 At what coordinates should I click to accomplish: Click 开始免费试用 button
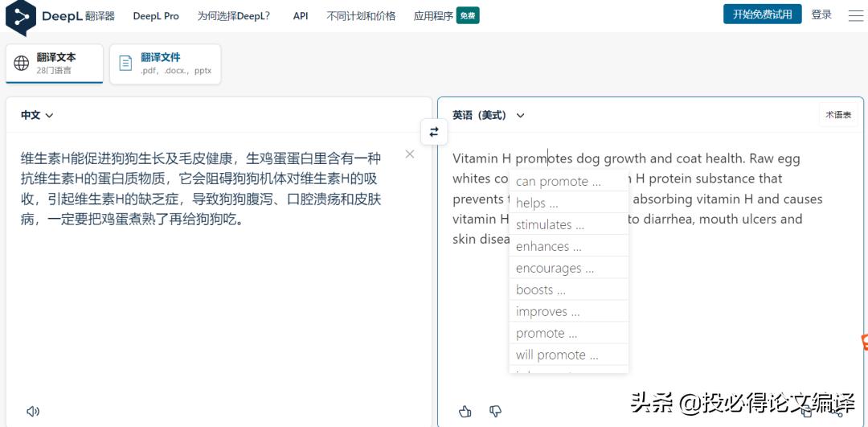pyautogui.click(x=762, y=14)
